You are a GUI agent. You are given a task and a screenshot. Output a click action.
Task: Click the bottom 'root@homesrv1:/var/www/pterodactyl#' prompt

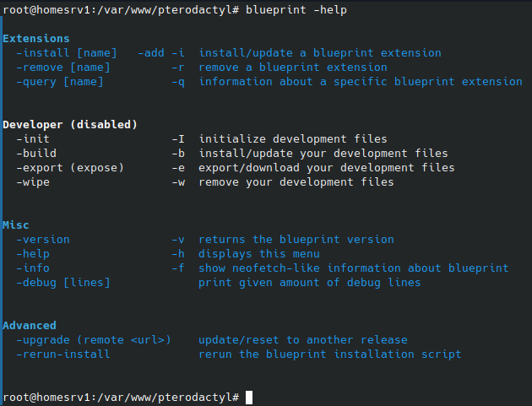point(121,398)
